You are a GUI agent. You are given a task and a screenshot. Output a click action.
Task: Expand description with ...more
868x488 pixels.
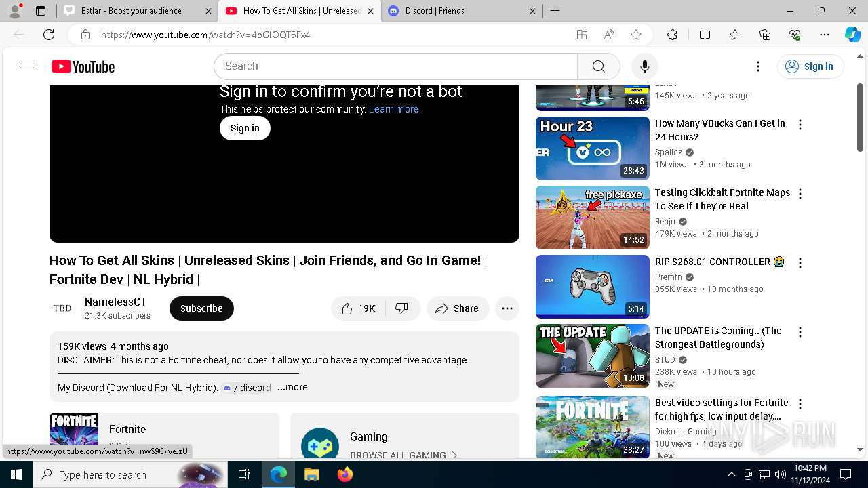(292, 388)
